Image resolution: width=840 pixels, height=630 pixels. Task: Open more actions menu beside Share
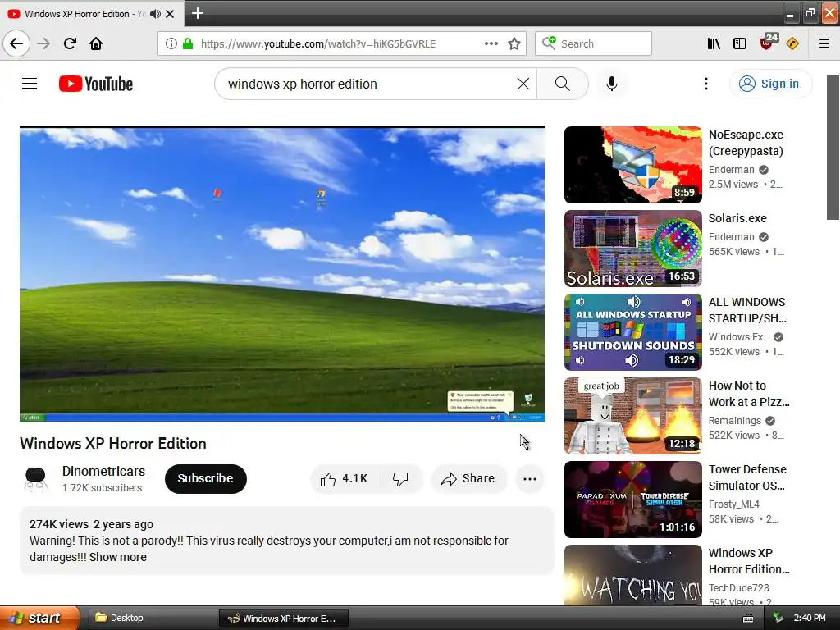click(530, 479)
